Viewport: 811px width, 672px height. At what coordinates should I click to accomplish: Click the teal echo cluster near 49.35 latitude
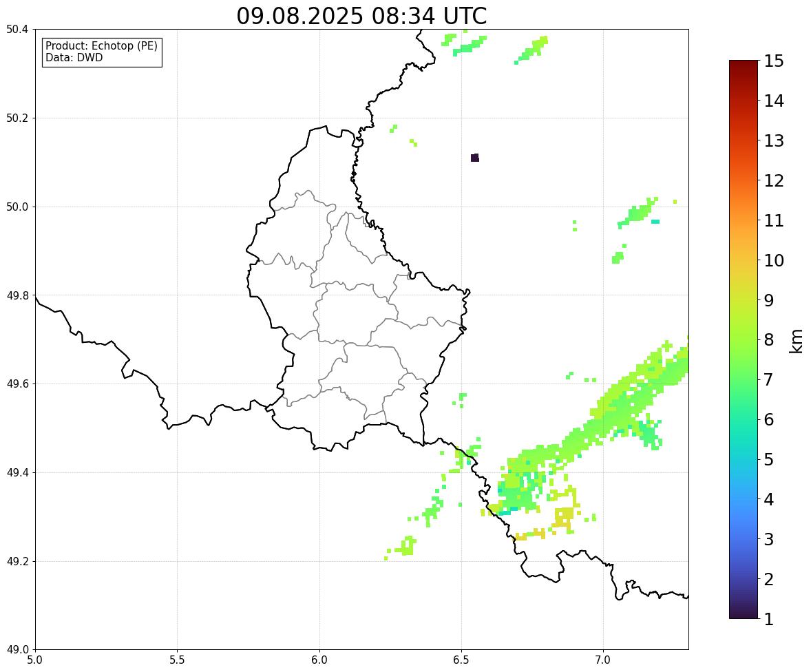pyautogui.click(x=516, y=494)
